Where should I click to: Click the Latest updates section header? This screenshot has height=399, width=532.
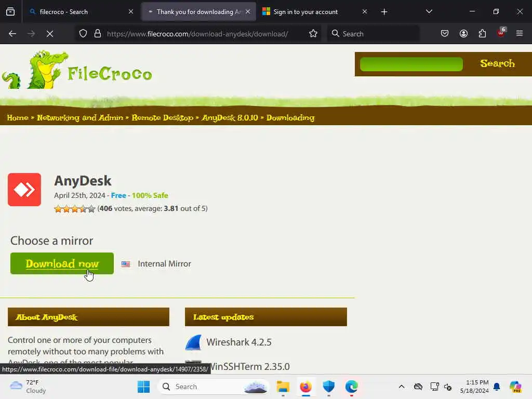pos(266,317)
